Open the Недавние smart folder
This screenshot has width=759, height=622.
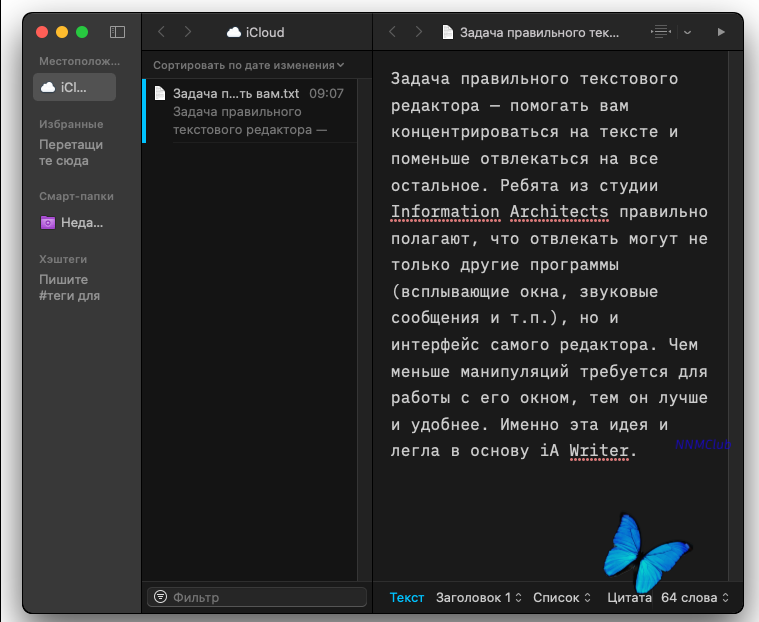pos(71,223)
